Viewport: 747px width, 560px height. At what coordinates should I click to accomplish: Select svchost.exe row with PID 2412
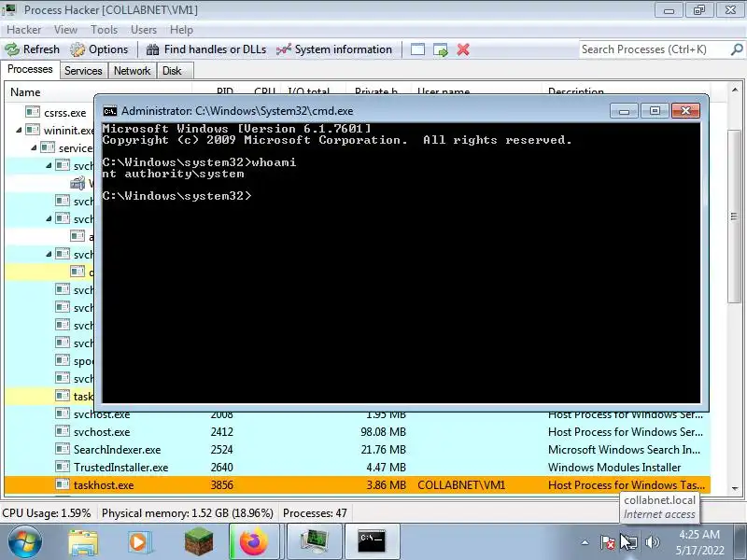click(x=358, y=432)
